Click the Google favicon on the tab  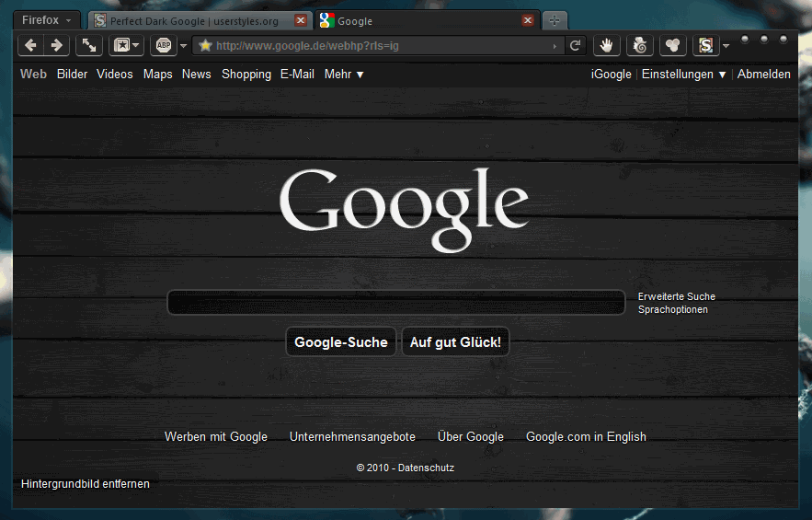coord(326,20)
